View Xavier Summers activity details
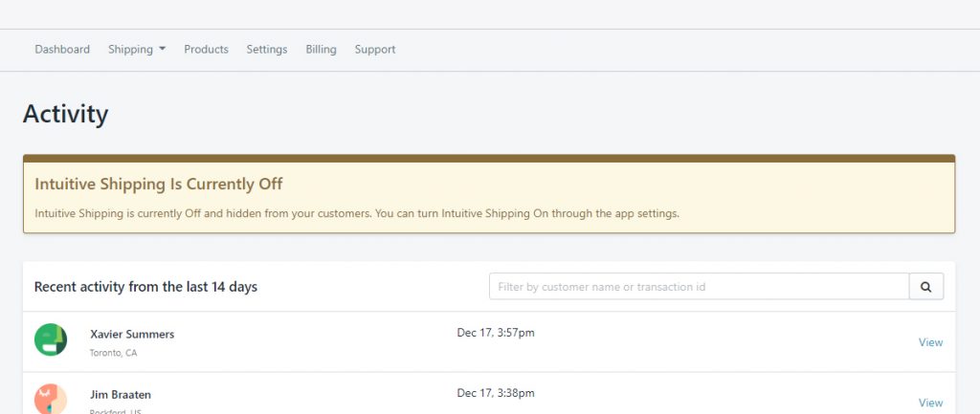 (x=930, y=342)
